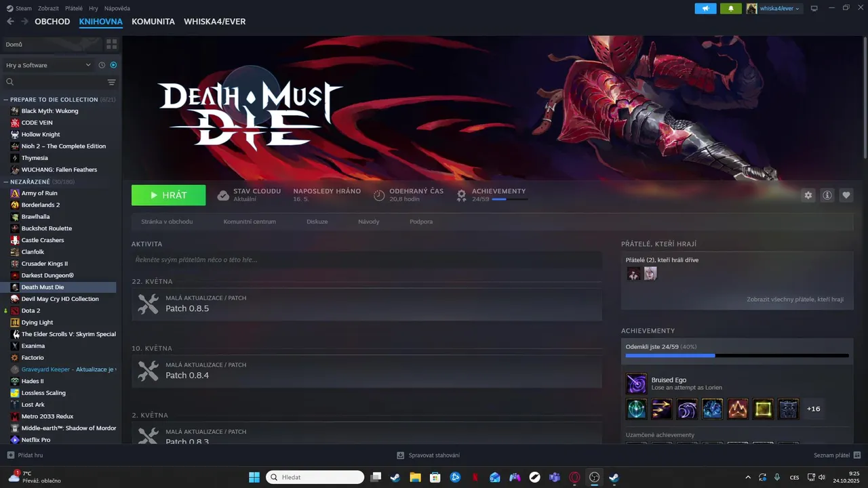The image size is (868, 488).
Task: Open game info circle icon
Action: 827,195
